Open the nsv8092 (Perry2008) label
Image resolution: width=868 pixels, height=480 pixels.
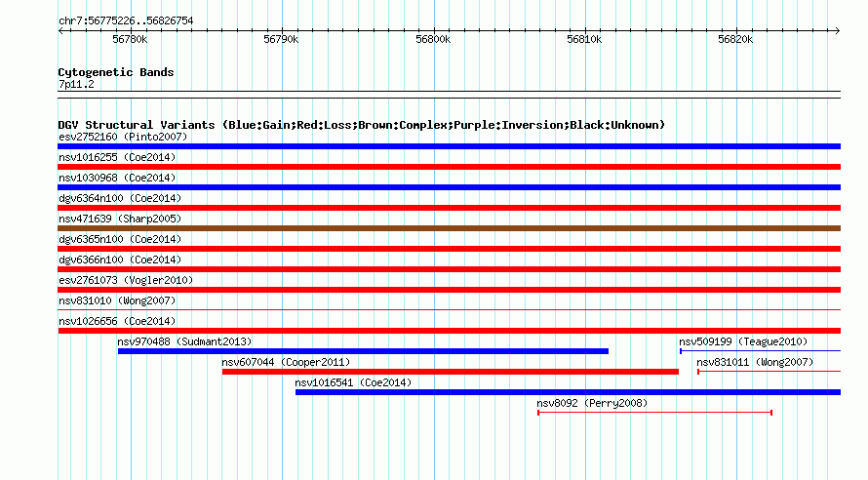coord(592,403)
